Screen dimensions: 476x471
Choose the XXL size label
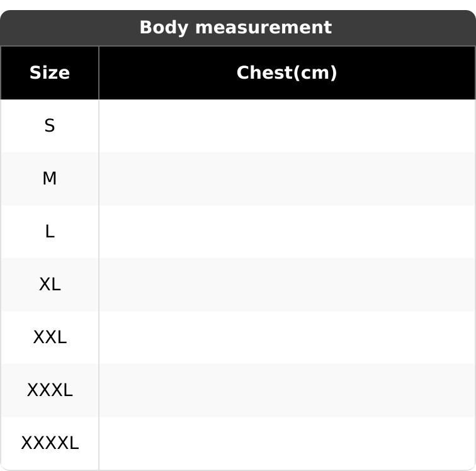click(50, 338)
